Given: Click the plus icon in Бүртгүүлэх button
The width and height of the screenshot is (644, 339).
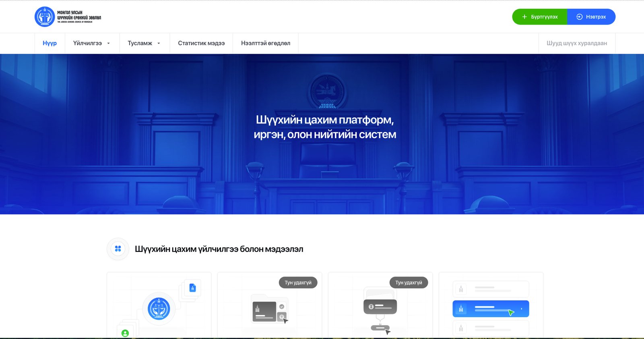Looking at the screenshot, I should click(x=524, y=17).
